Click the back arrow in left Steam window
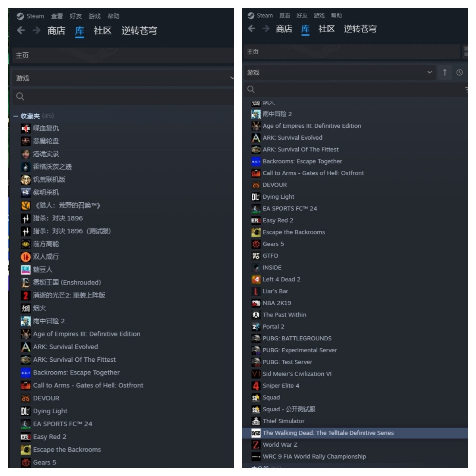This screenshot has height=476, width=476. point(21,30)
